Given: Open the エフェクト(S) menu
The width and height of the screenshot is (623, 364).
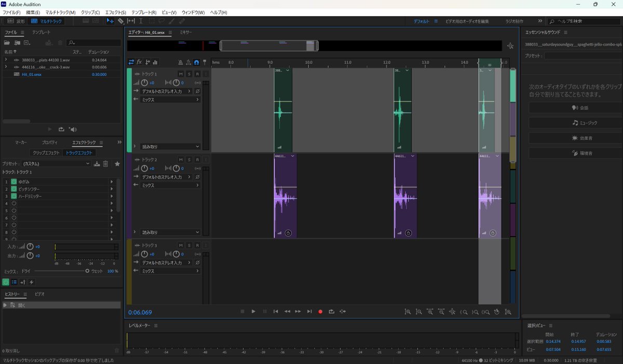Looking at the screenshot, I should point(115,12).
